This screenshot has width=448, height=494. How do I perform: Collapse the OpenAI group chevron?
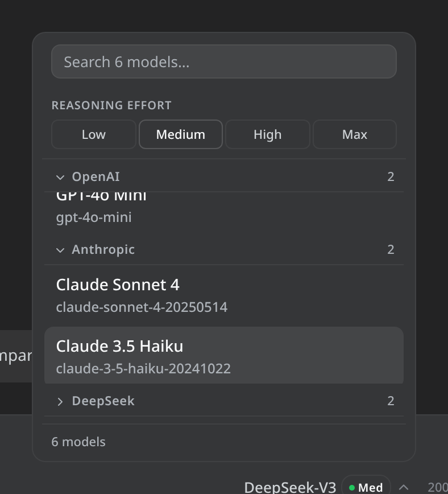60,178
